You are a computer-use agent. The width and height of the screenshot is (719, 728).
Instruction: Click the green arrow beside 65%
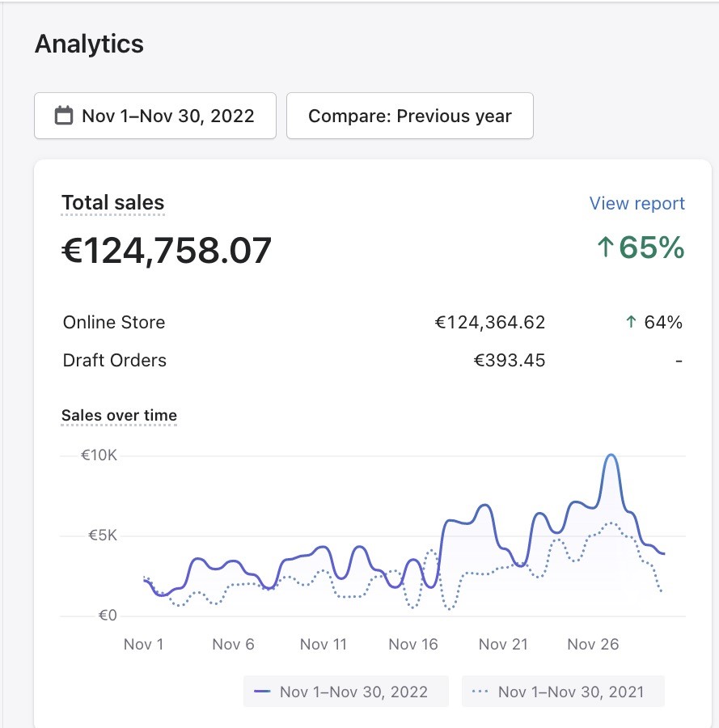pos(605,248)
